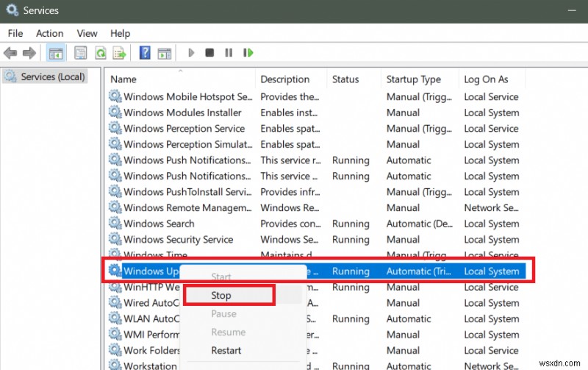Click gear icon of Windows Security Service
The width and height of the screenshot is (588, 370).
[115, 239]
